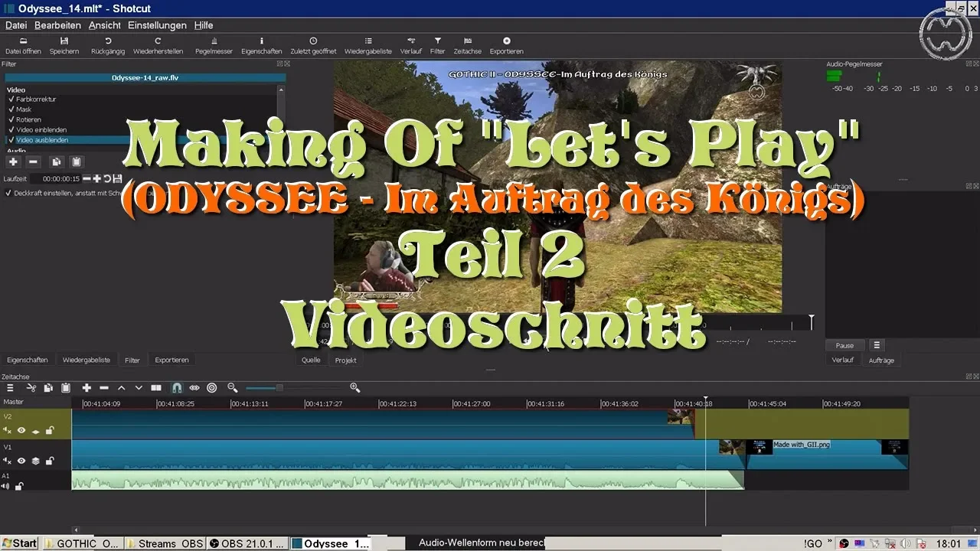Screen dimensions: 980x551
Task: Append clip to track with plus
Action: click(87, 388)
